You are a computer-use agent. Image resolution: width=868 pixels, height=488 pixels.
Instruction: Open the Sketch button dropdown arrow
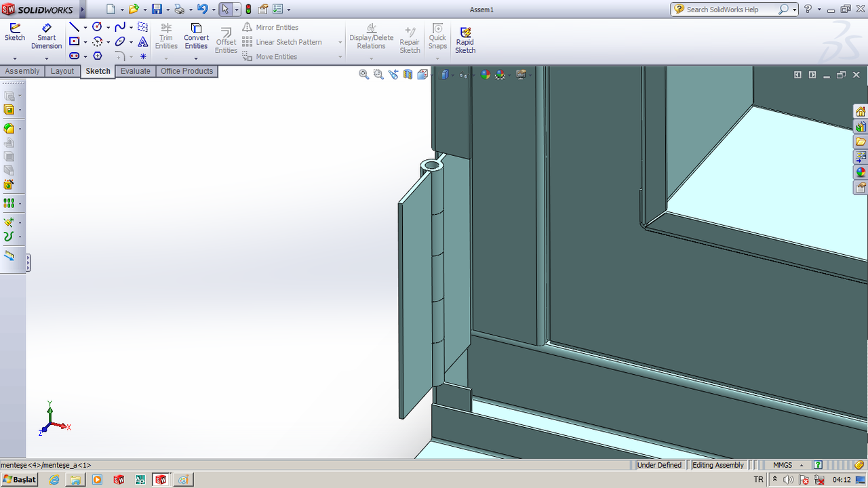[x=14, y=58]
